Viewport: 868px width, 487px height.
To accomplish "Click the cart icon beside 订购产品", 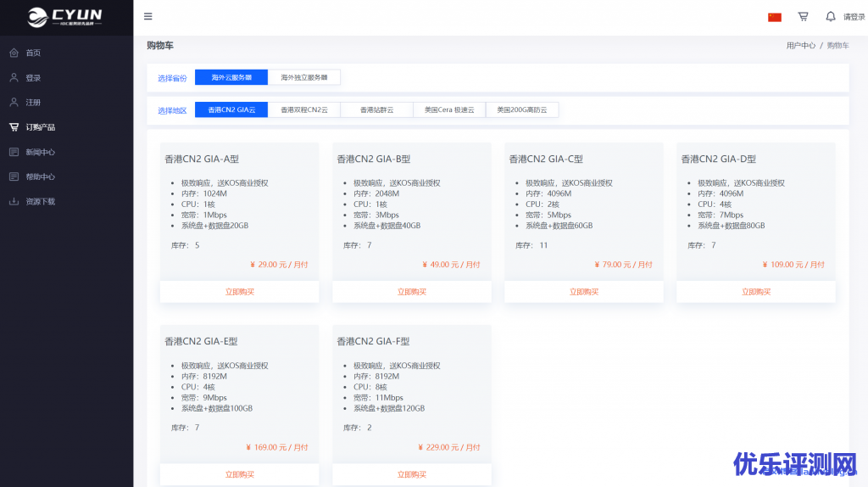I will click(14, 127).
